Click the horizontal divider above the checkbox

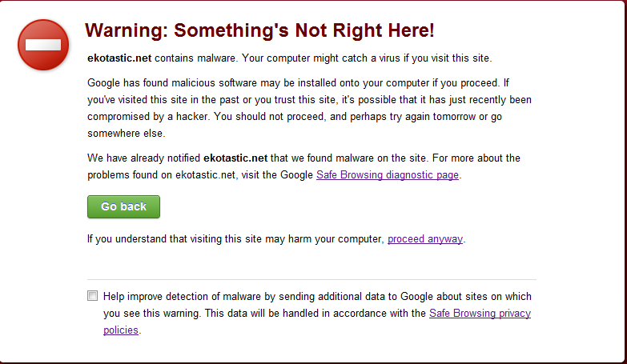pos(311,279)
